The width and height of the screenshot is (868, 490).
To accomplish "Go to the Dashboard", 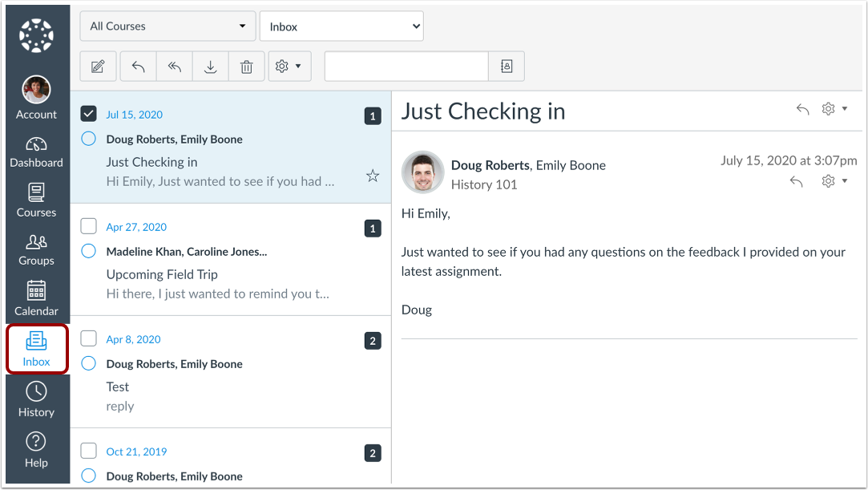I will (x=36, y=152).
